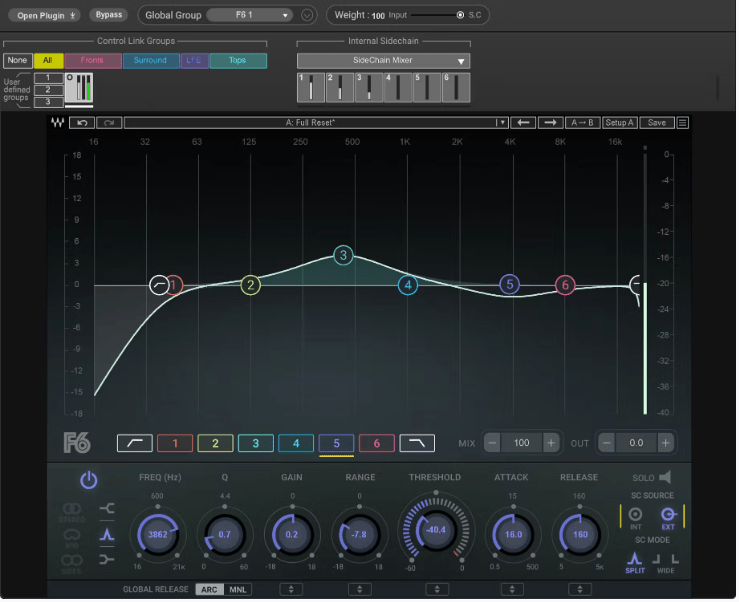The height and width of the screenshot is (602, 739).
Task: Copy settings with A→B button
Action: [x=583, y=123]
